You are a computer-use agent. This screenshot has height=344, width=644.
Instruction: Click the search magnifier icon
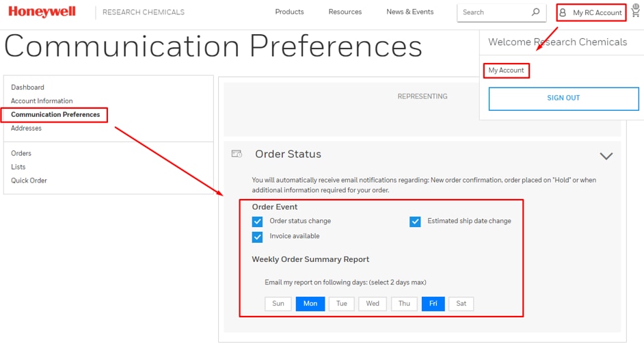coord(535,12)
